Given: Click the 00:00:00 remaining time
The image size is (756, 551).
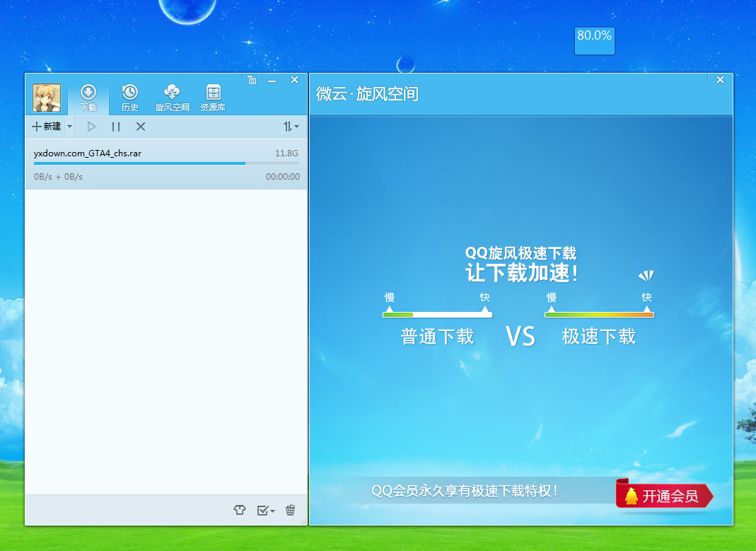Looking at the screenshot, I should (283, 177).
